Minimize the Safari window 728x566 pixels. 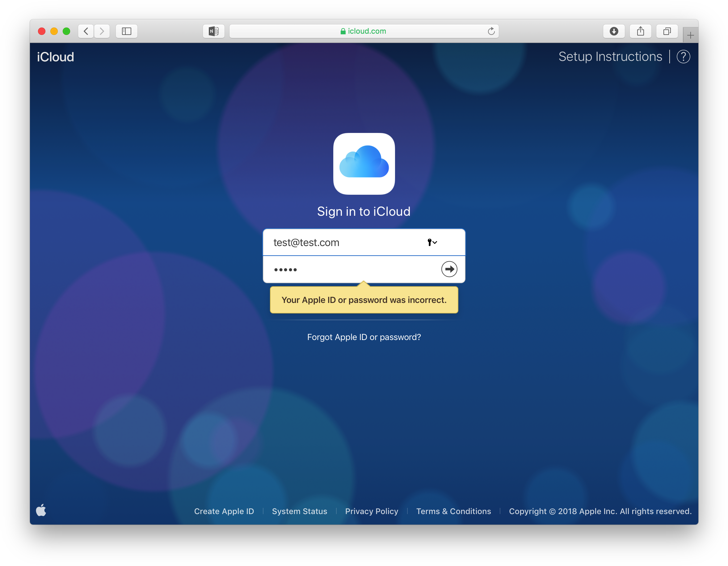(54, 31)
